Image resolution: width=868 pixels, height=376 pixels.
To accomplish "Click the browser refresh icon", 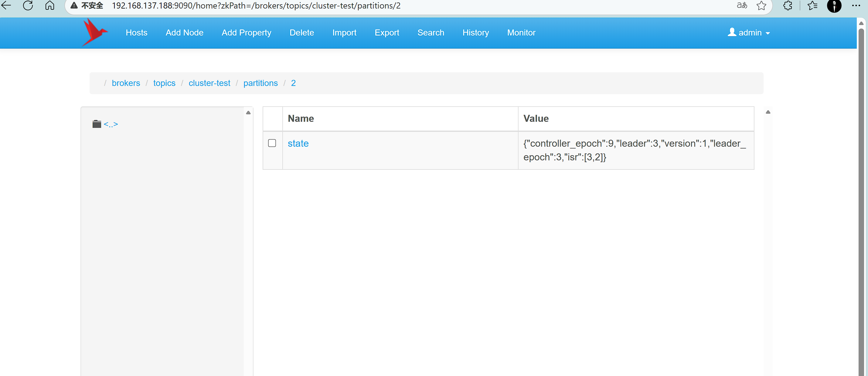I will tap(28, 5).
